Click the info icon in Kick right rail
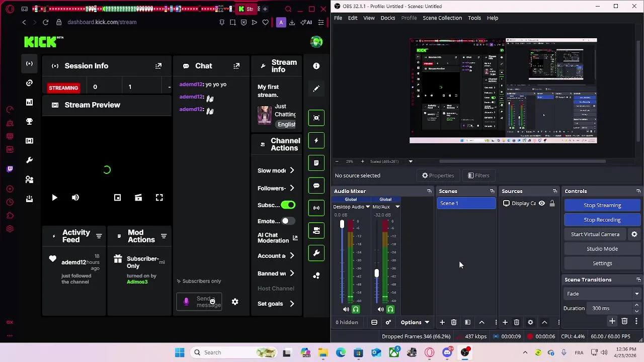This screenshot has height=362, width=644. point(316,66)
